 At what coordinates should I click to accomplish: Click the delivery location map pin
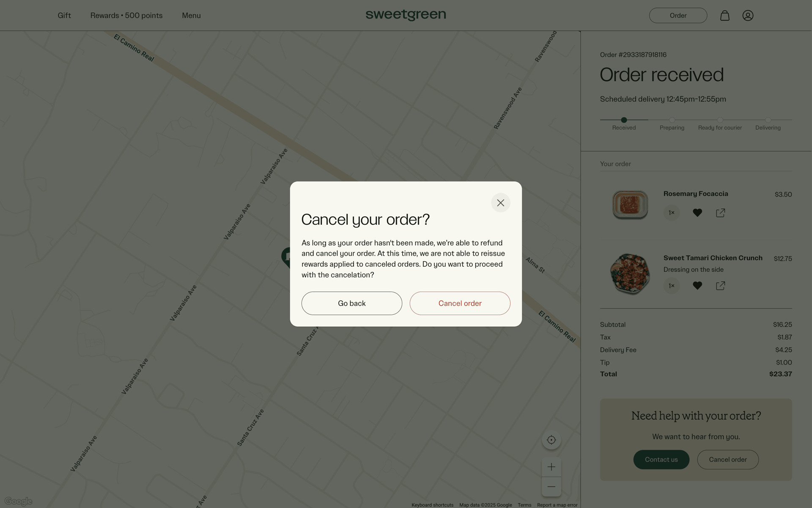pyautogui.click(x=286, y=257)
